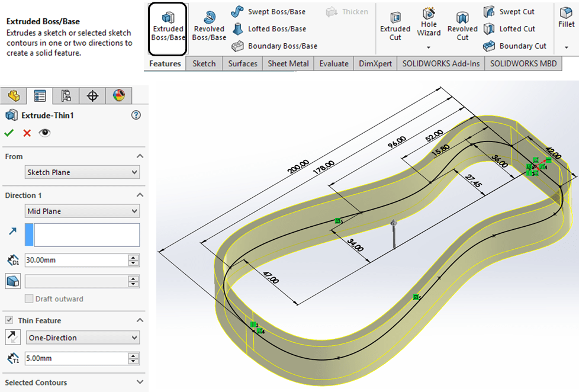Open the Mid Plane end condition dropdown

[82, 211]
